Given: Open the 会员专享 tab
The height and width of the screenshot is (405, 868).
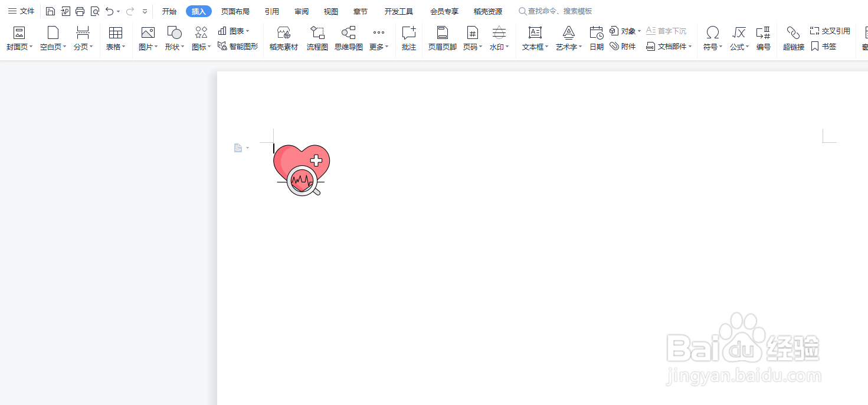Looking at the screenshot, I should 444,11.
